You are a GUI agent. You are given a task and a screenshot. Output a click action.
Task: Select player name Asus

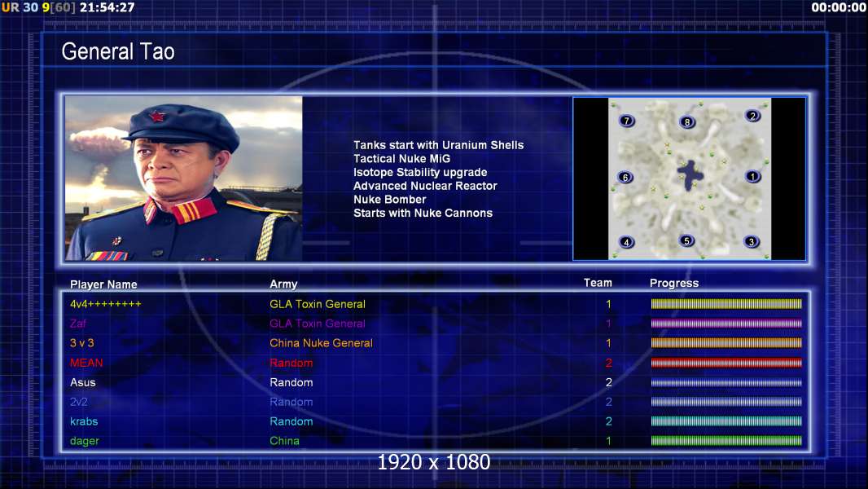click(x=82, y=383)
